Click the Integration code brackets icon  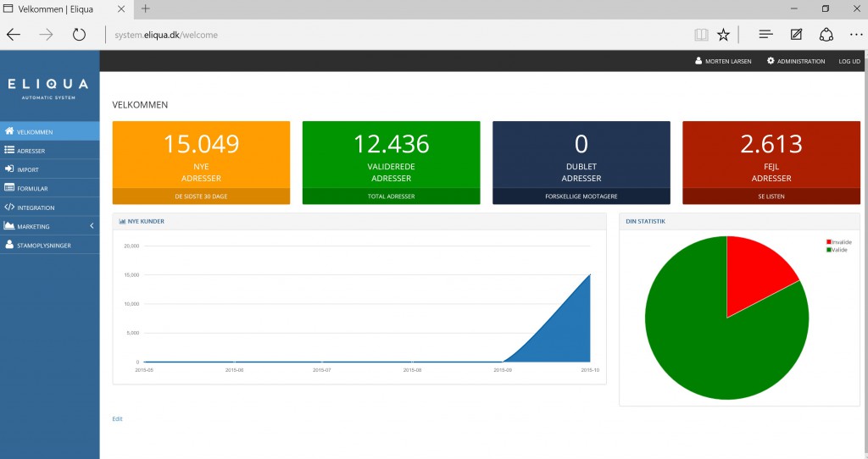click(x=9, y=207)
